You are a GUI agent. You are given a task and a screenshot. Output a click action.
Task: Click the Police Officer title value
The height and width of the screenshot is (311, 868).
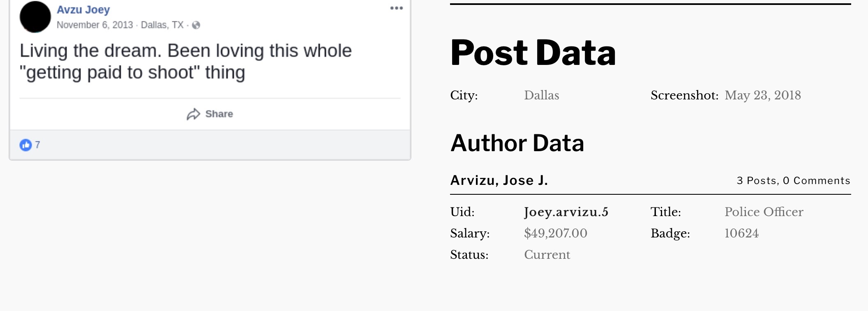[764, 212]
